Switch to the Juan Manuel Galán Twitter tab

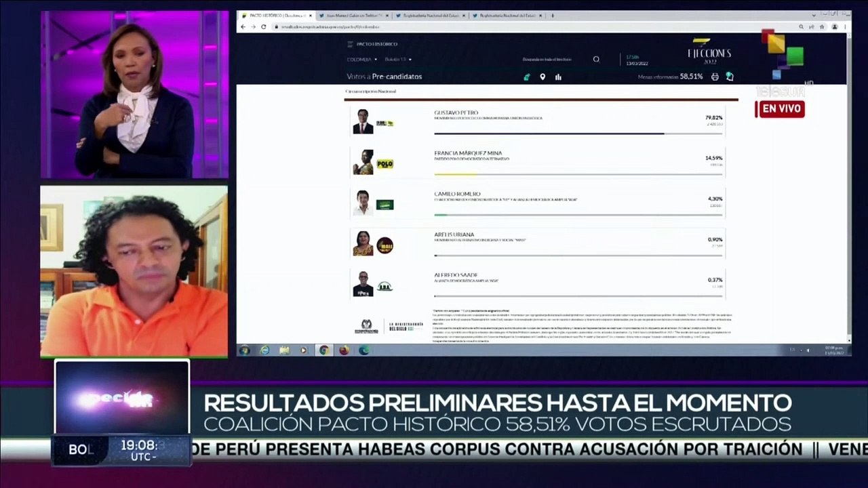pyautogui.click(x=355, y=16)
